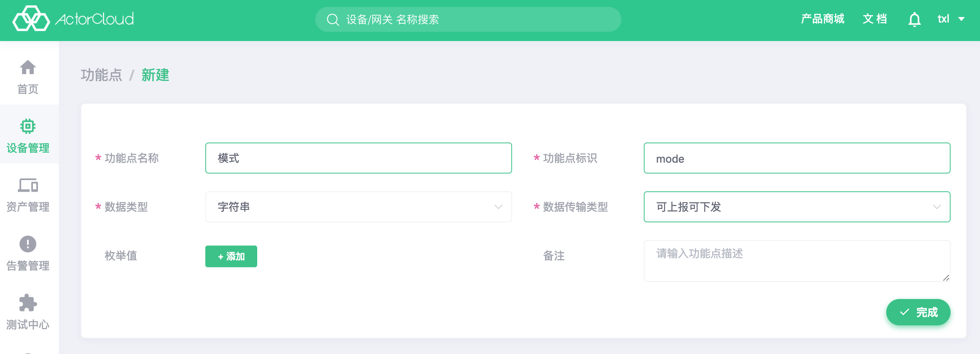
Task: Click the search magnifier icon
Action: coord(333,19)
